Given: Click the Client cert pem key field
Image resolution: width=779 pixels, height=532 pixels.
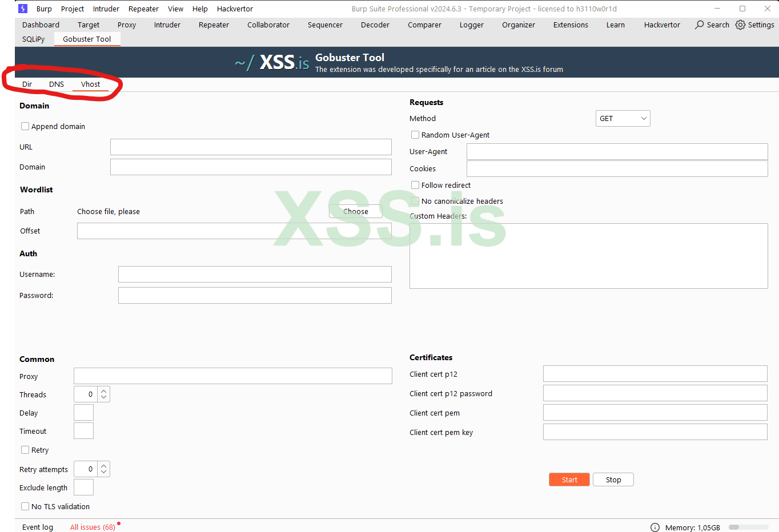Looking at the screenshot, I should [655, 432].
